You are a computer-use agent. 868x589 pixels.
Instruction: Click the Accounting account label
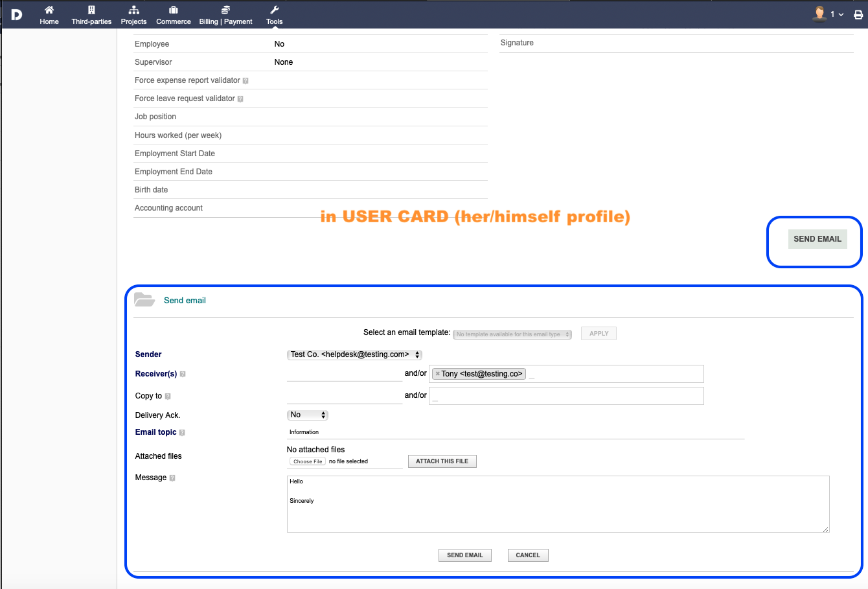pos(168,208)
